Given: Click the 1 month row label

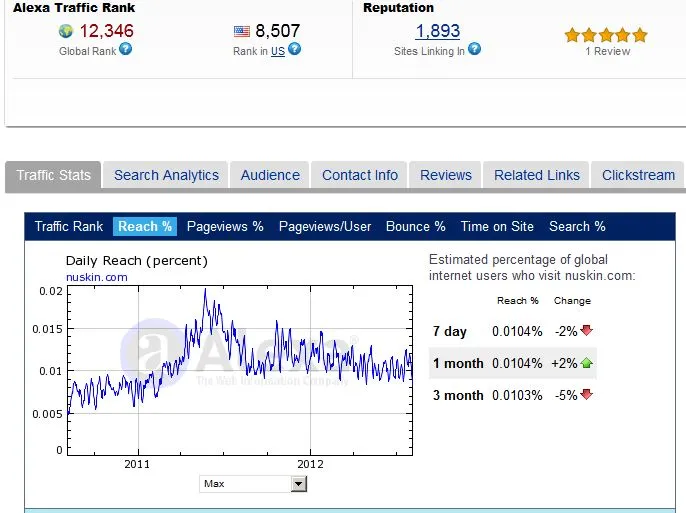Looking at the screenshot, I should point(458,363).
